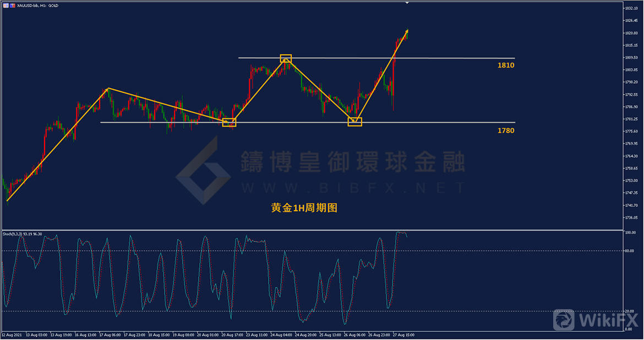The image size is (644, 340).
Task: Click price scale value 1741.70
Action: point(631,205)
